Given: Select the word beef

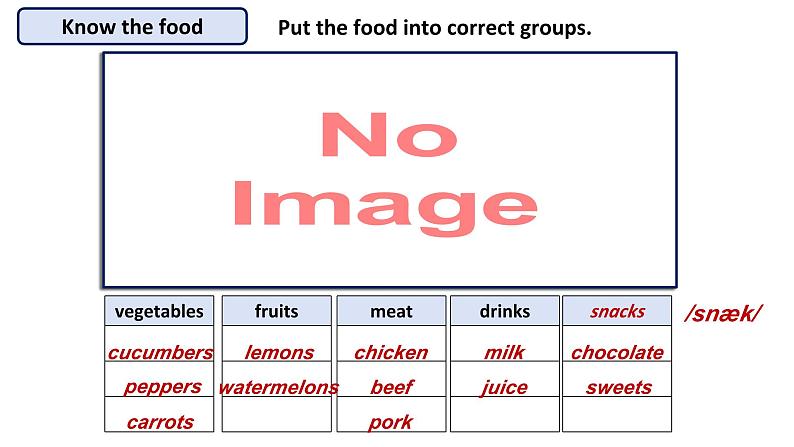Looking at the screenshot, I should pos(391,387).
